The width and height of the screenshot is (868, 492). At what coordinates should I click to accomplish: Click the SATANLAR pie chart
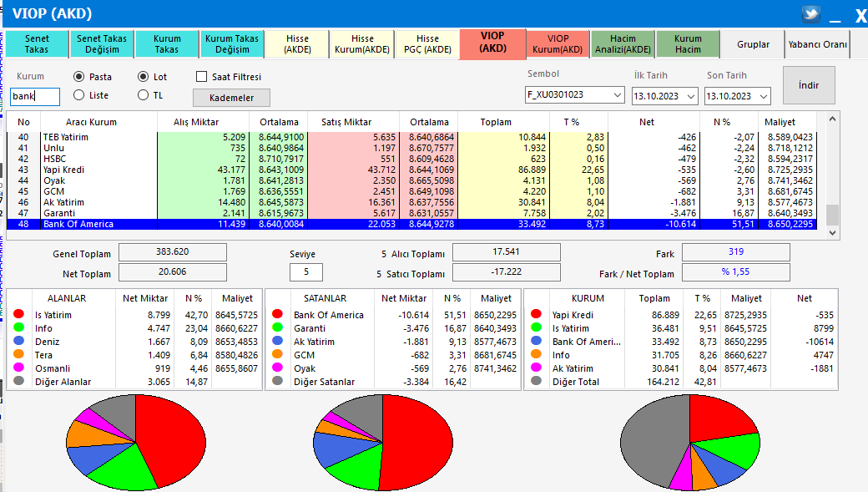[382, 442]
